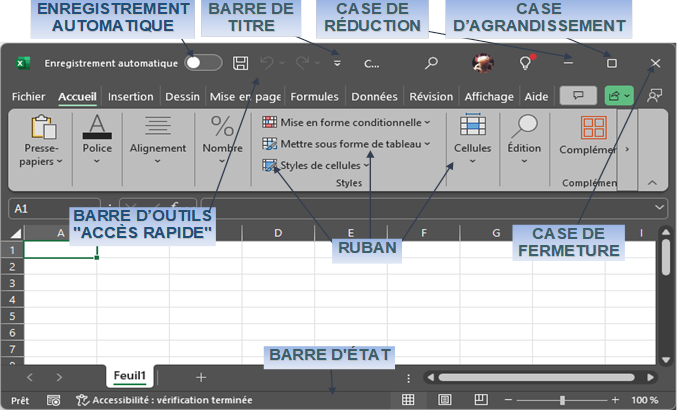
Task: Click the vertical scrollbar down arrow
Action: pos(666,359)
